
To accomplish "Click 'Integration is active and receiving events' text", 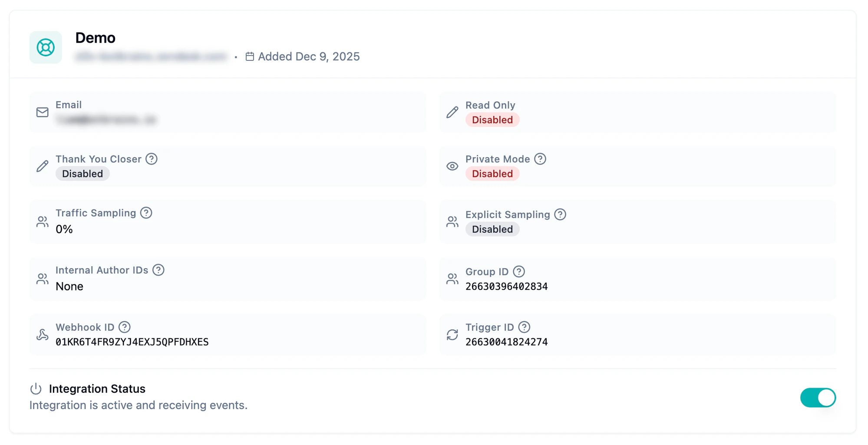I will coord(139,405).
